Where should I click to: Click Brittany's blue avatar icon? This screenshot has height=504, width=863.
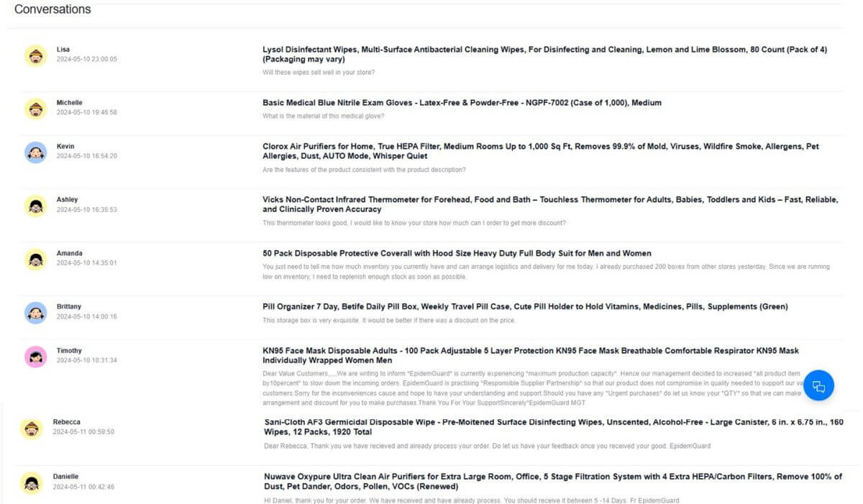pos(36,313)
